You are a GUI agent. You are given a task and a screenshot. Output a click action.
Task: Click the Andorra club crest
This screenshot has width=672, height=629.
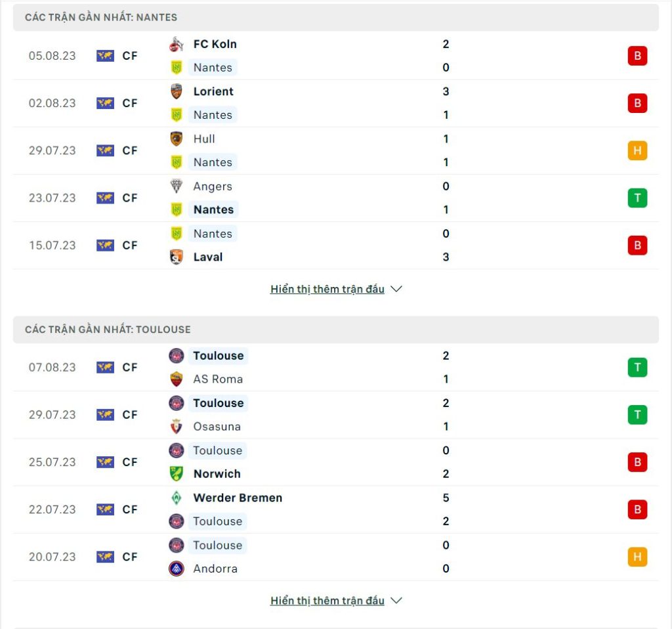176,569
